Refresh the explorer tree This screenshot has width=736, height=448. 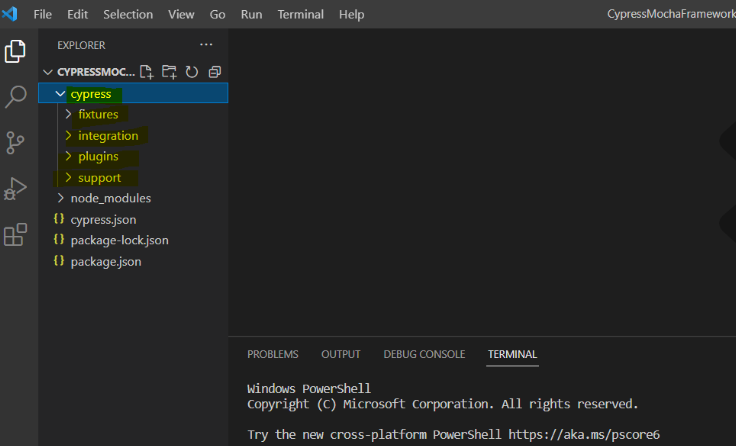[x=192, y=72]
